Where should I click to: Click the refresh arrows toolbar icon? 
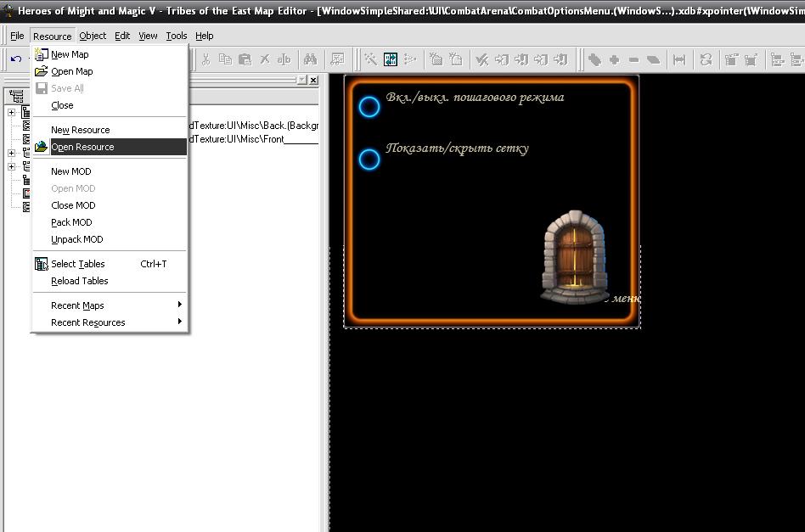click(706, 59)
